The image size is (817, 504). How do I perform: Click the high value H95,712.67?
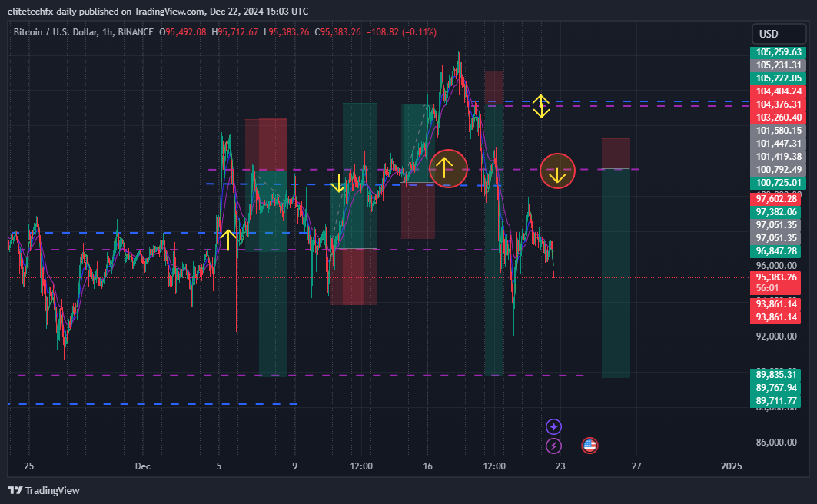[x=234, y=32]
